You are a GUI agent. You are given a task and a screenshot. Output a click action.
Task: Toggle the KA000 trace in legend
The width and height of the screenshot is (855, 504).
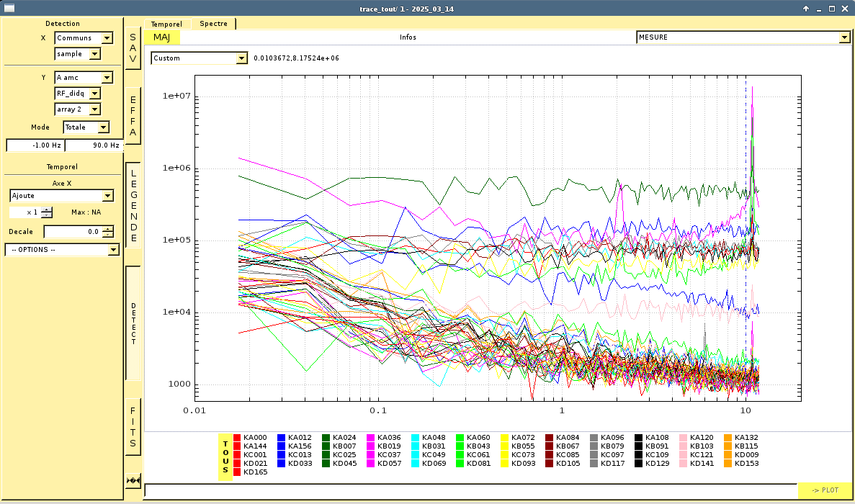254,438
